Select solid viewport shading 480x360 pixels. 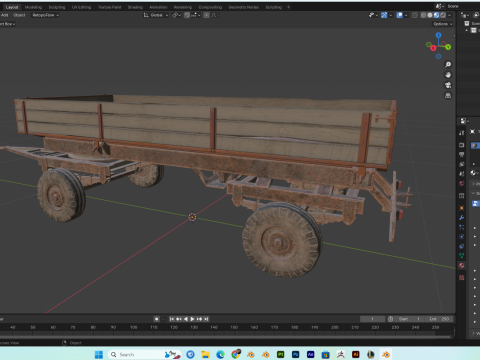tap(430, 15)
